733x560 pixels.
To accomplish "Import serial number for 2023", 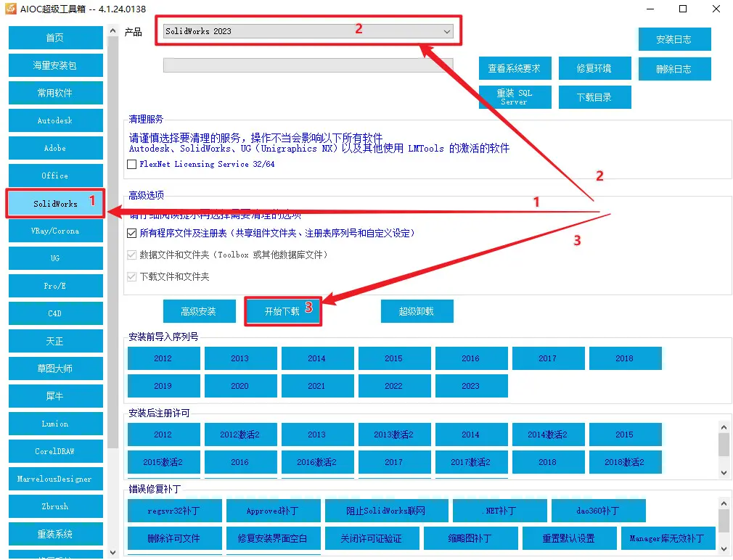I will pyautogui.click(x=471, y=386).
